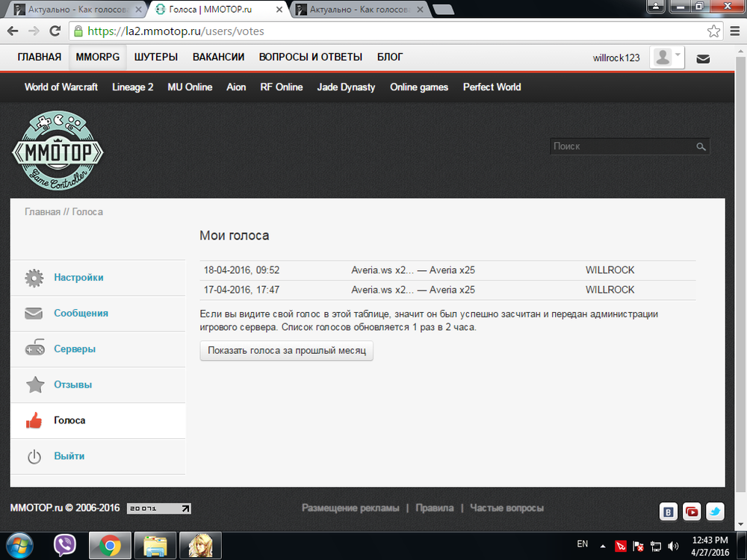Switch to the first Актуально tab
747x560 pixels.
click(x=73, y=9)
